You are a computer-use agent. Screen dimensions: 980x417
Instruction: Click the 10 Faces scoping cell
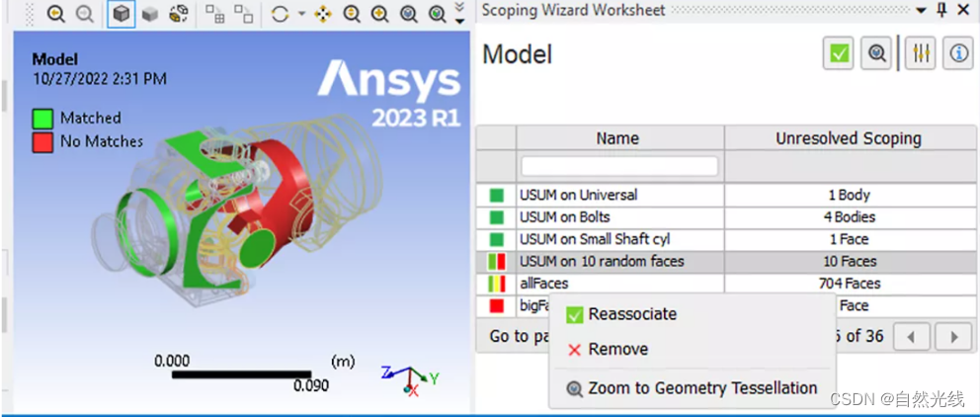[x=849, y=261]
